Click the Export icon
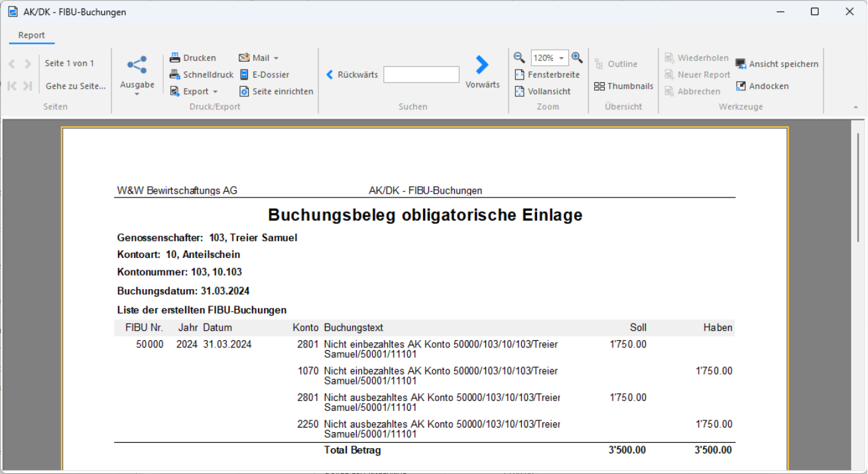The width and height of the screenshot is (868, 474). tap(175, 91)
